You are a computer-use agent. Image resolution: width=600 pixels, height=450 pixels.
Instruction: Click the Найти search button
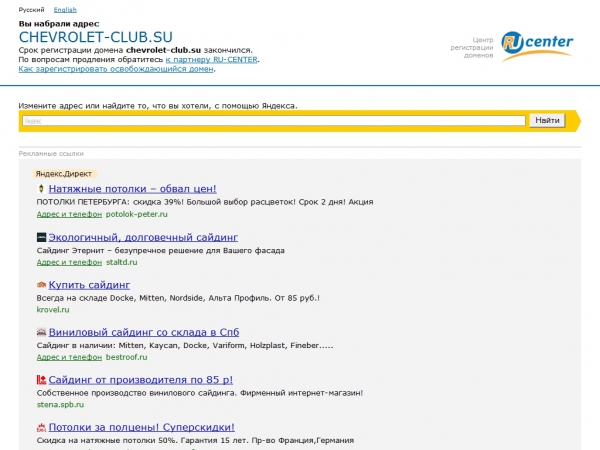point(547,121)
